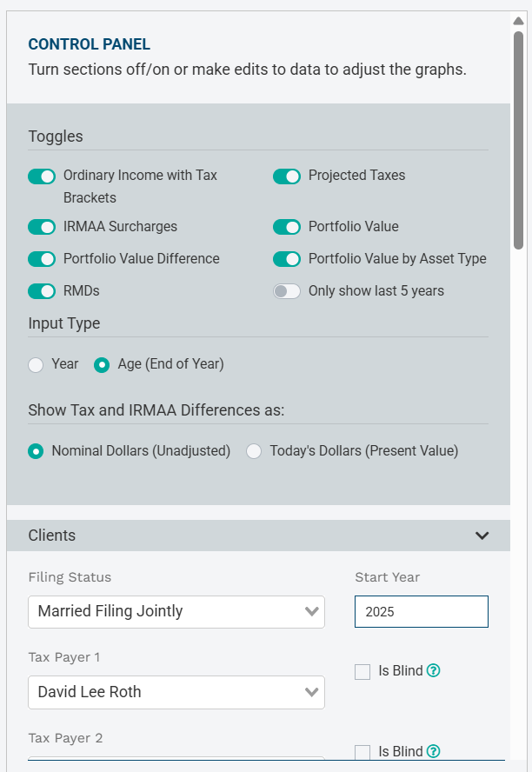
Task: Check Is Blind for Tax Payer 2
Action: point(362,751)
